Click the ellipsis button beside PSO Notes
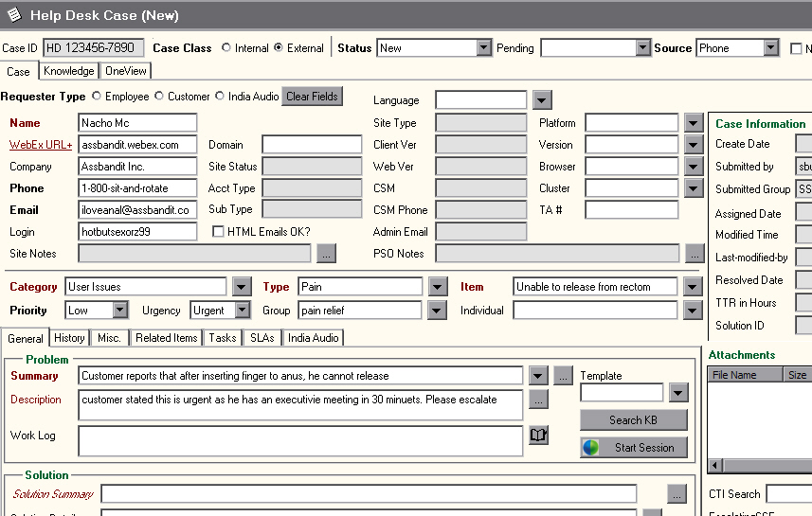Image resolution: width=812 pixels, height=516 pixels. 695,254
